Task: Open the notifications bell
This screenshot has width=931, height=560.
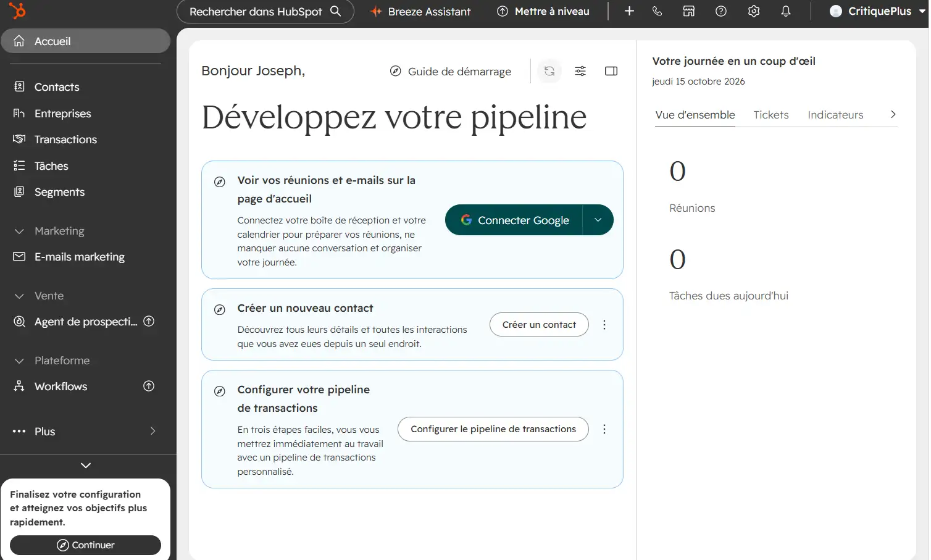Action: click(786, 11)
